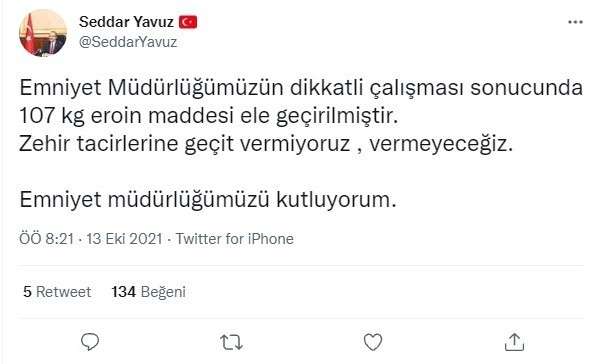Screen dimensions: 594x364
Task: Share the tweet via upload arrow icon
Action: [514, 342]
